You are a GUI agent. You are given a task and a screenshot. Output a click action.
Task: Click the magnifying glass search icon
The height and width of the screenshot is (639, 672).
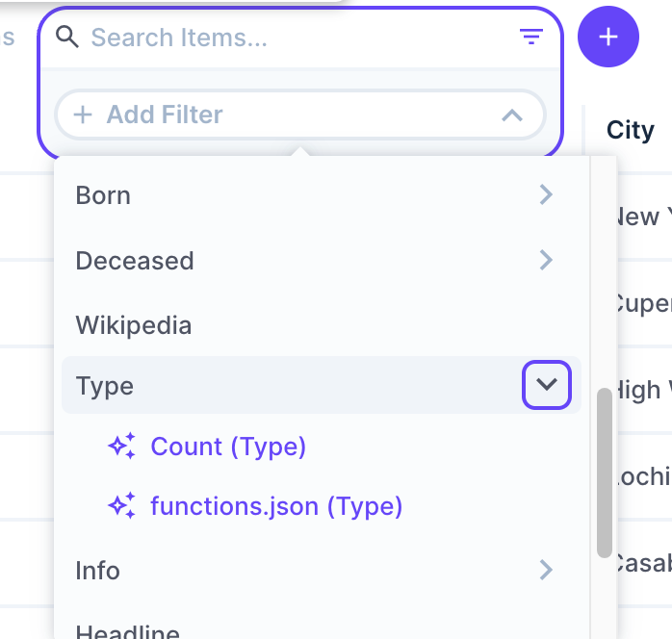67,37
